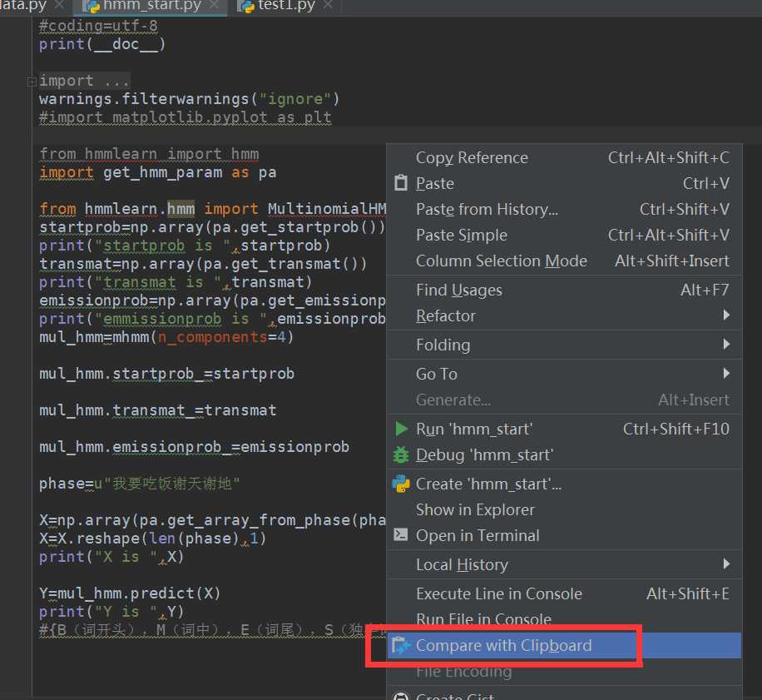Click the print(__doc__) code line
This screenshot has height=700, width=762.
point(102,45)
